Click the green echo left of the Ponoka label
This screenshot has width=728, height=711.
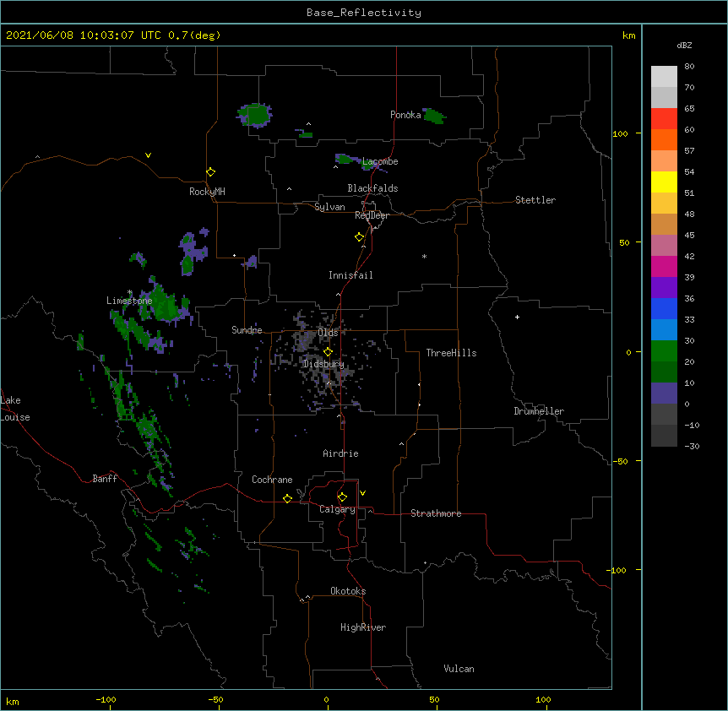pyautogui.click(x=255, y=115)
